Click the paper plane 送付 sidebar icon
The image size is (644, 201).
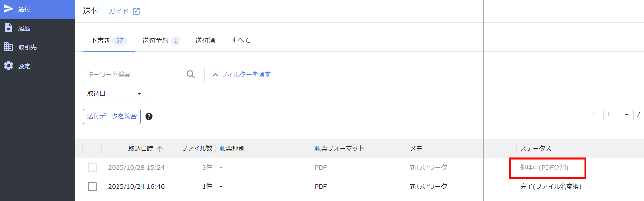click(x=9, y=9)
